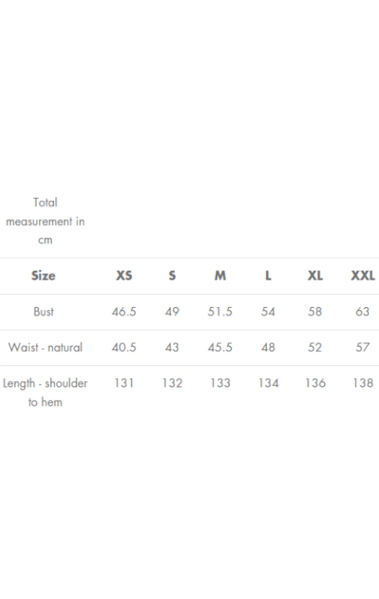Select the M size column header
The image size is (379, 599).
(x=220, y=275)
